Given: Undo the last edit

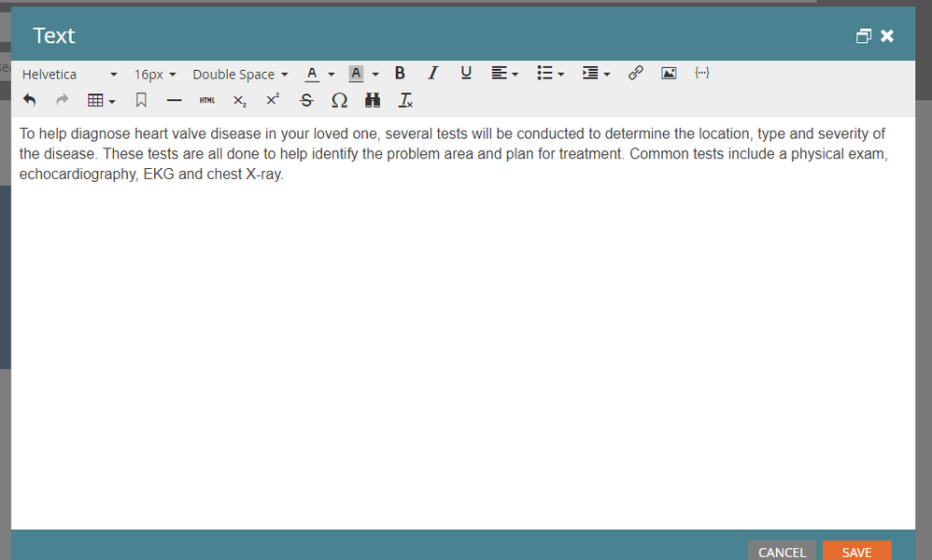Looking at the screenshot, I should (x=29, y=101).
